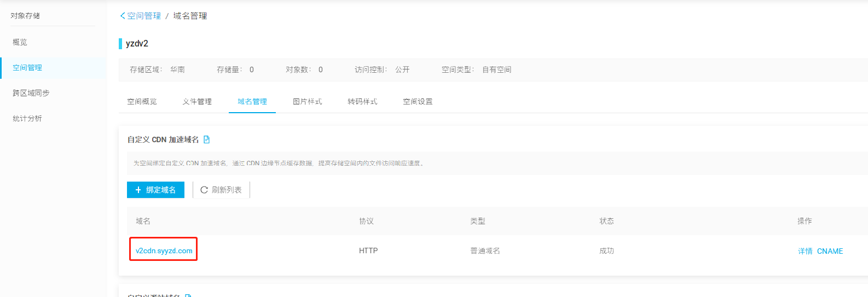This screenshot has height=297, width=868.
Task: Click the 绑定域名 button
Action: point(155,190)
